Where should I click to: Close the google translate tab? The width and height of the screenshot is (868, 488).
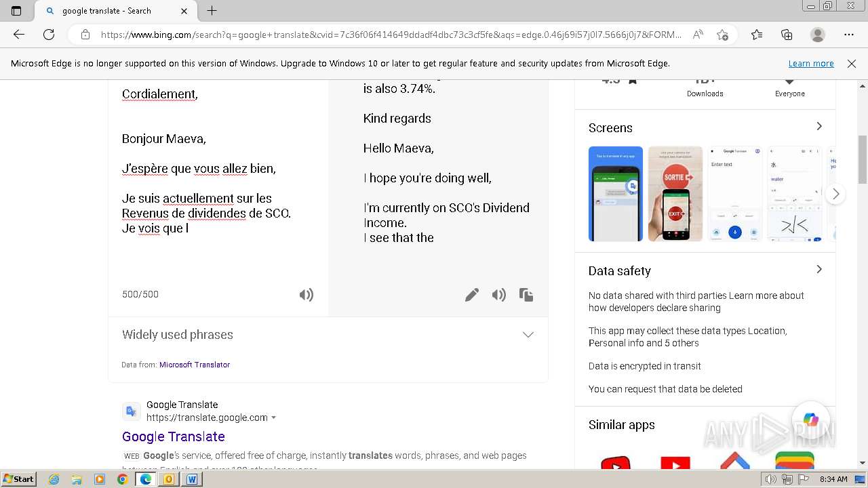[x=184, y=11]
